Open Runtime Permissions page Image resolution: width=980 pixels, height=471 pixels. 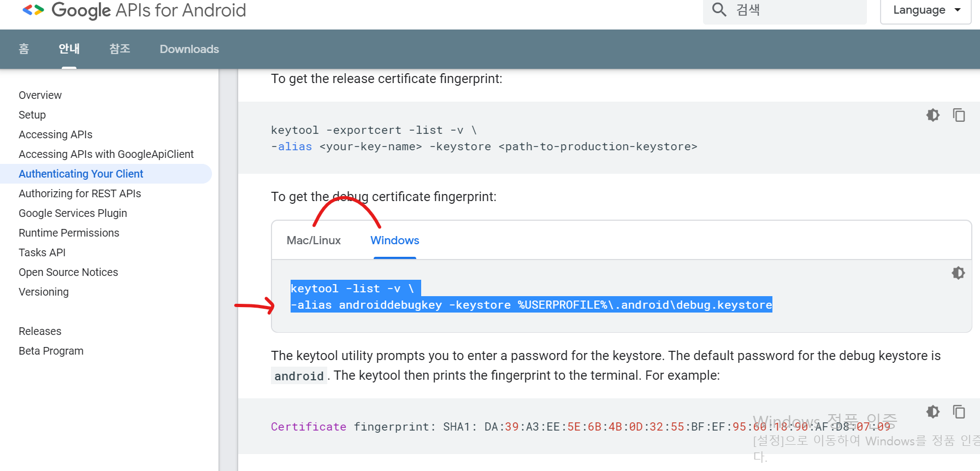[x=69, y=233]
